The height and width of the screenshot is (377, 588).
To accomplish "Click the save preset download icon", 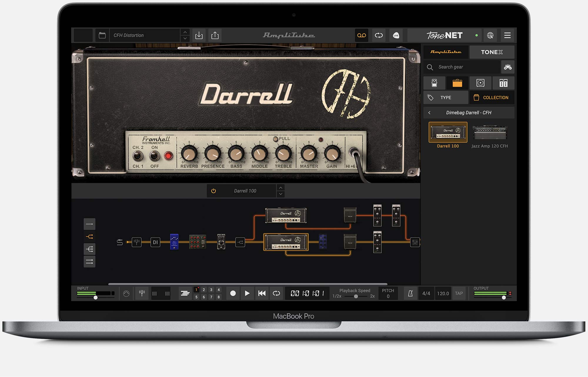I will pyautogui.click(x=199, y=35).
